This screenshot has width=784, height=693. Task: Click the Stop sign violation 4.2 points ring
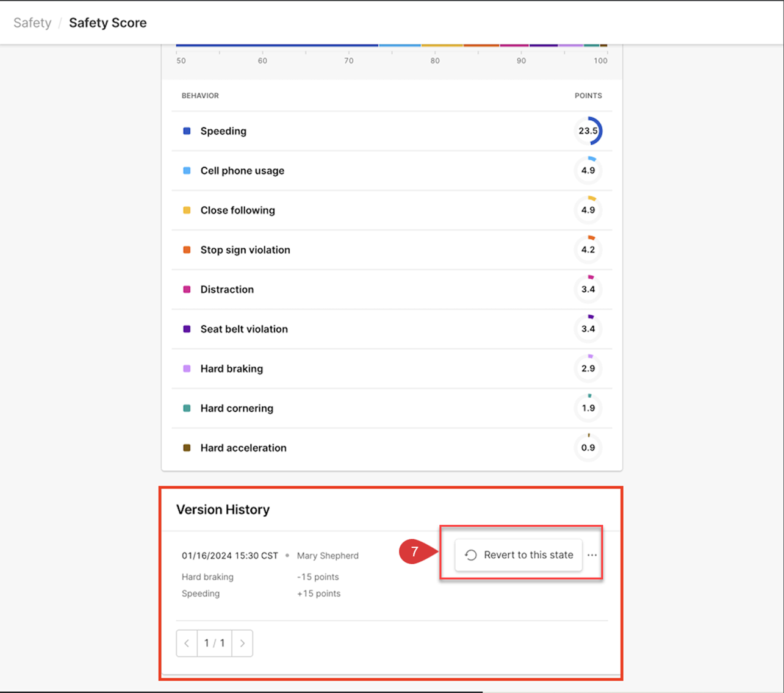(588, 250)
